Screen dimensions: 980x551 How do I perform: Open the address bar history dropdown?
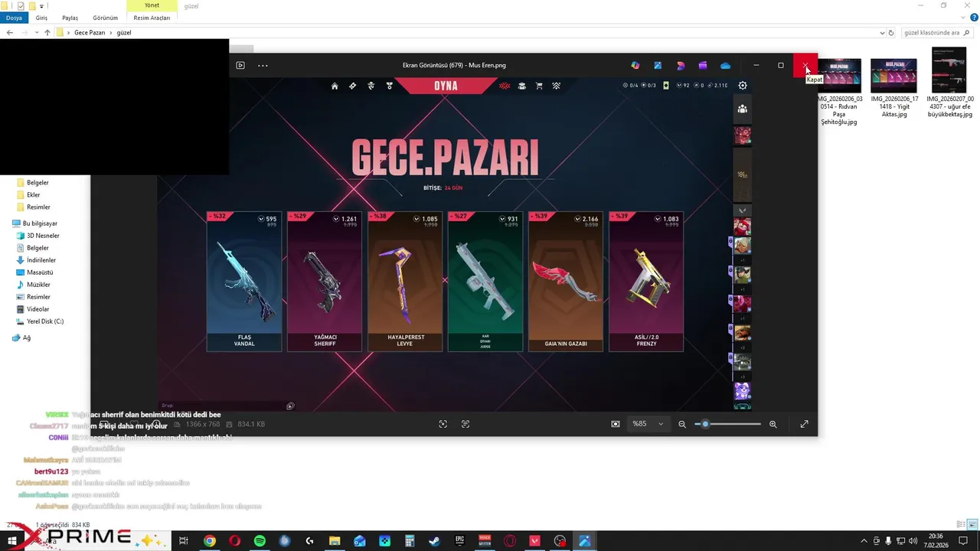pyautogui.click(x=882, y=33)
